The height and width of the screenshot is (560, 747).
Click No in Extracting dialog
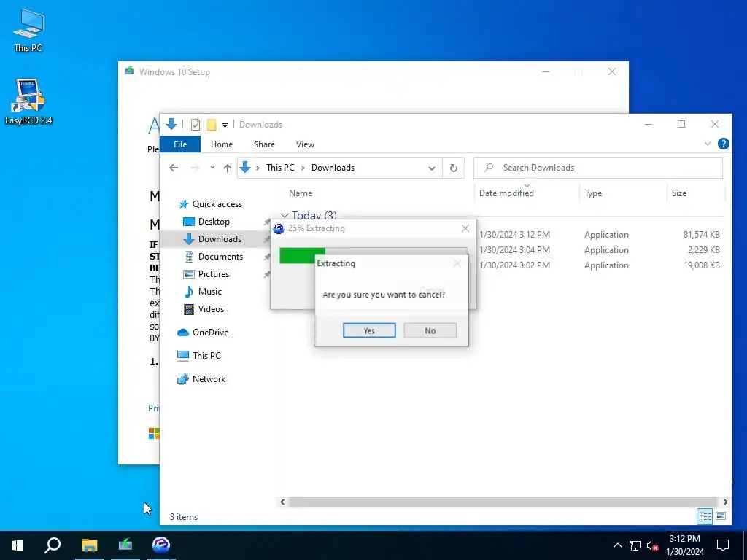coord(430,330)
